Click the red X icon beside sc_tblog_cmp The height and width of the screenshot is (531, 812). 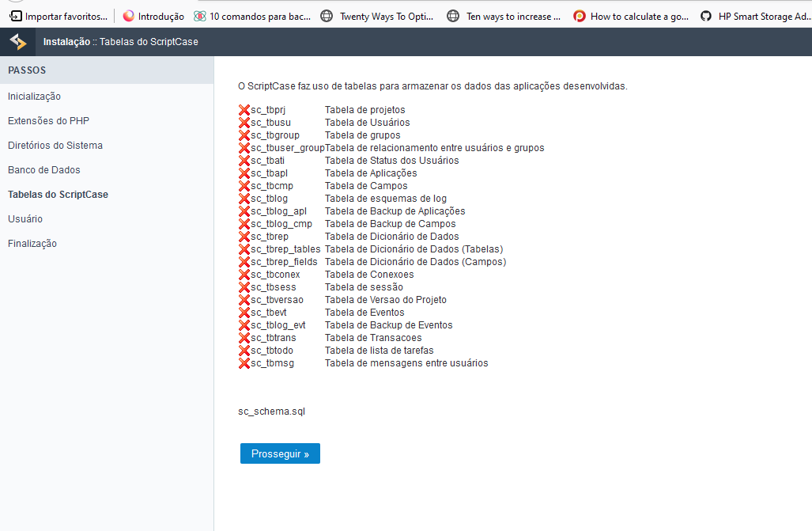pos(244,224)
